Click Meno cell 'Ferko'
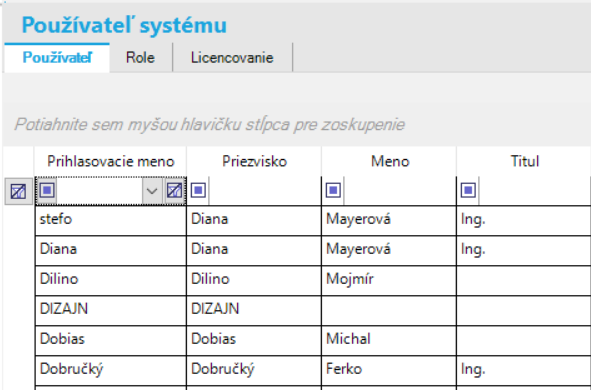This screenshot has height=390, width=591. [389, 370]
